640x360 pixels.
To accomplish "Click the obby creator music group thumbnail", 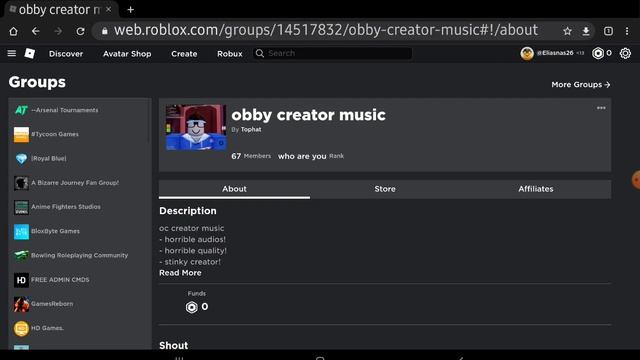I will pos(196,127).
